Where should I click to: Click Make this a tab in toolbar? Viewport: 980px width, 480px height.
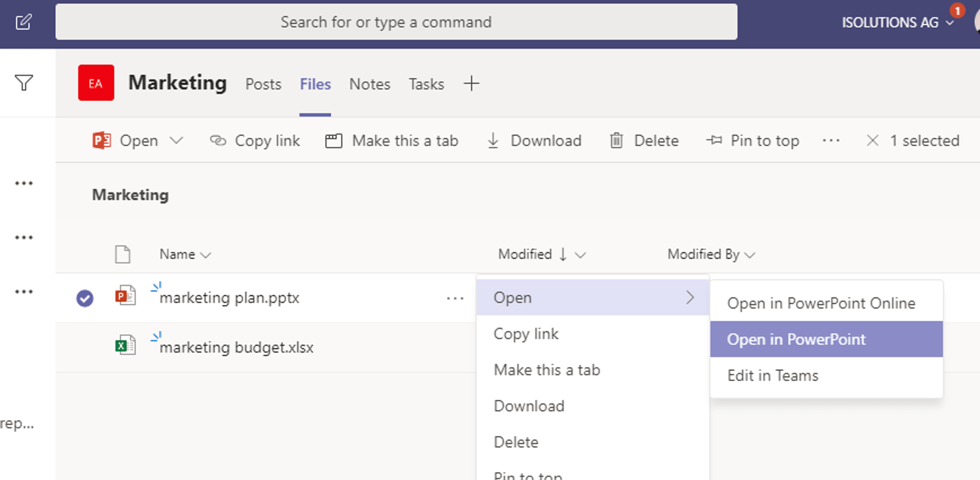click(405, 141)
